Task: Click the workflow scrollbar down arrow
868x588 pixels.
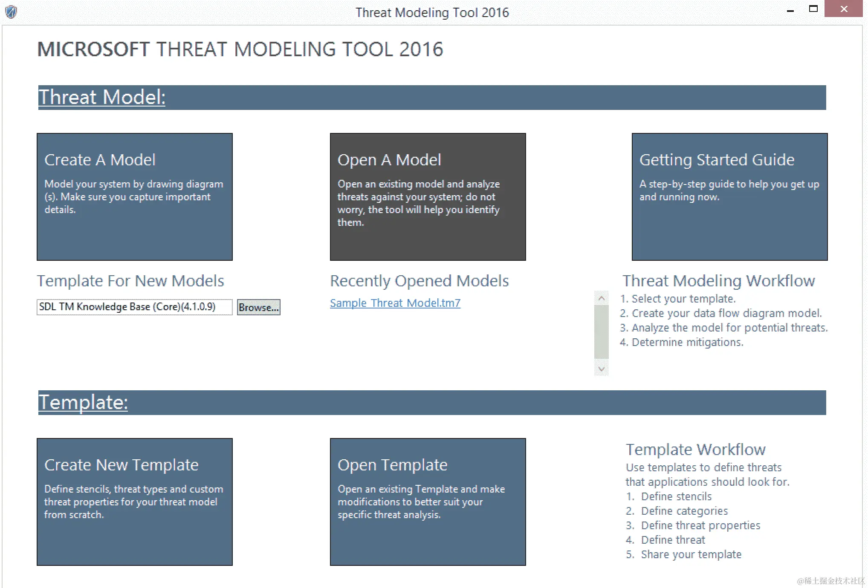Action: [x=601, y=369]
